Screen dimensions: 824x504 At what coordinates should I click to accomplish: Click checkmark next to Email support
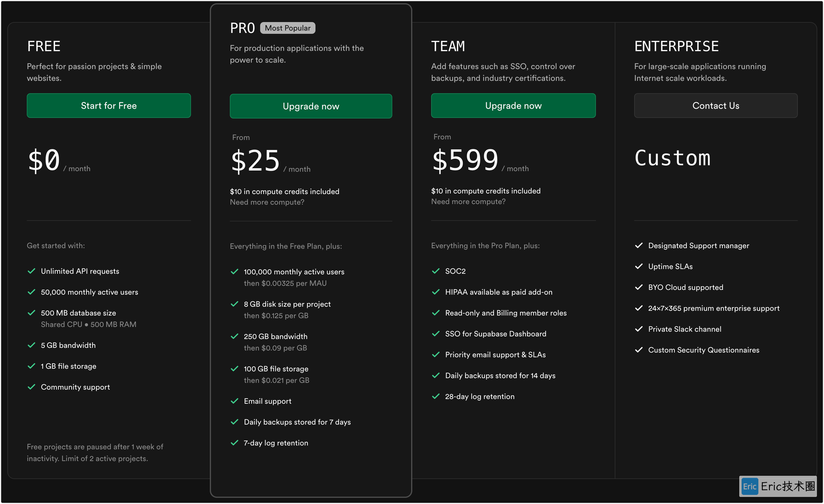click(x=235, y=401)
